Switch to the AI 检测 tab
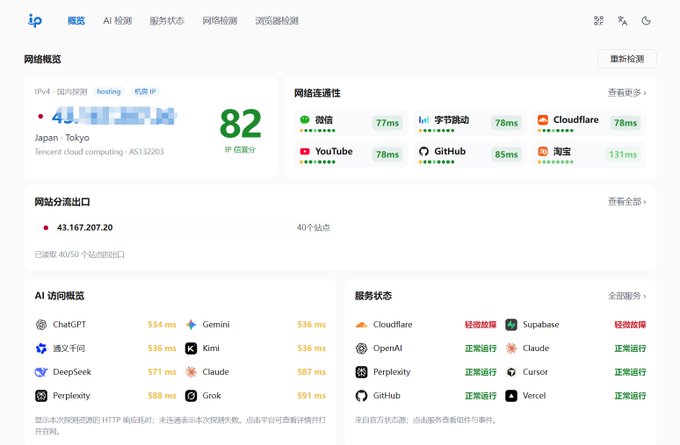The image size is (680, 445). [118, 21]
